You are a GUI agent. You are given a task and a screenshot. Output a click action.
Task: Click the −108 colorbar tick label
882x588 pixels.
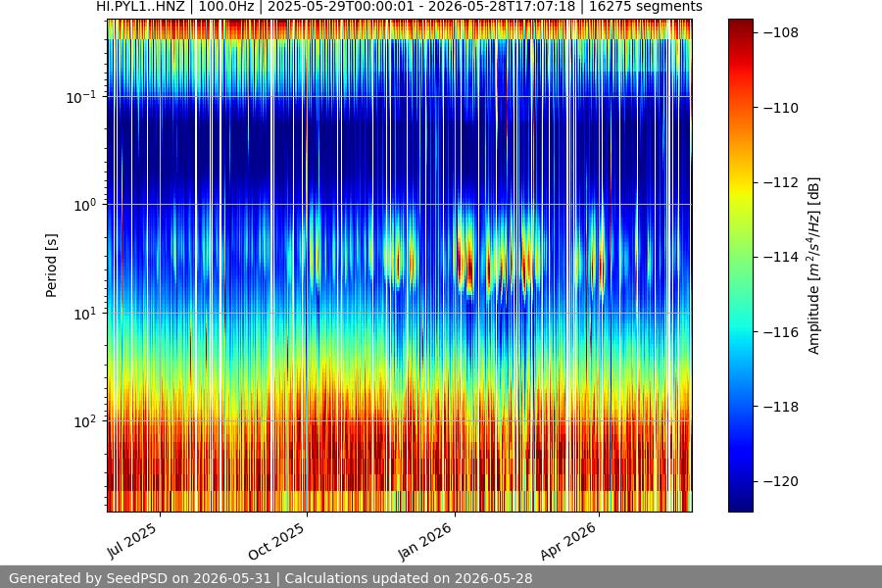click(781, 32)
